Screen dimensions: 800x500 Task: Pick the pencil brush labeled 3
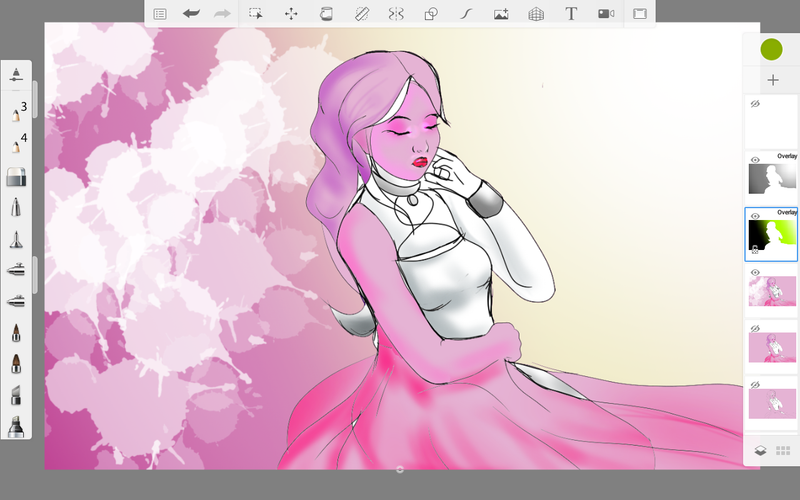(17, 112)
